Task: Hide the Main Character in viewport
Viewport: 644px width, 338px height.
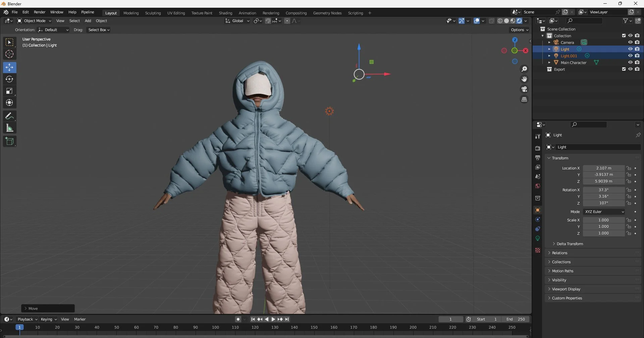Action: tap(630, 63)
